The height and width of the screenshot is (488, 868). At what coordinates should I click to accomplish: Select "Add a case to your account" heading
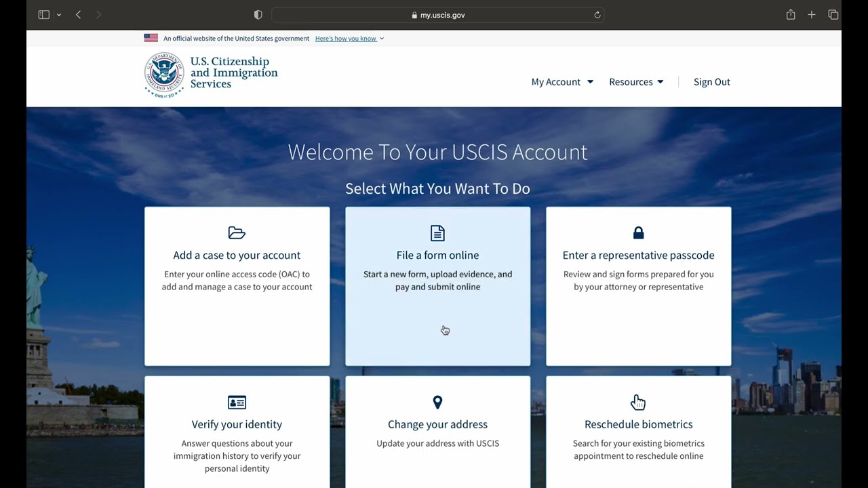237,255
